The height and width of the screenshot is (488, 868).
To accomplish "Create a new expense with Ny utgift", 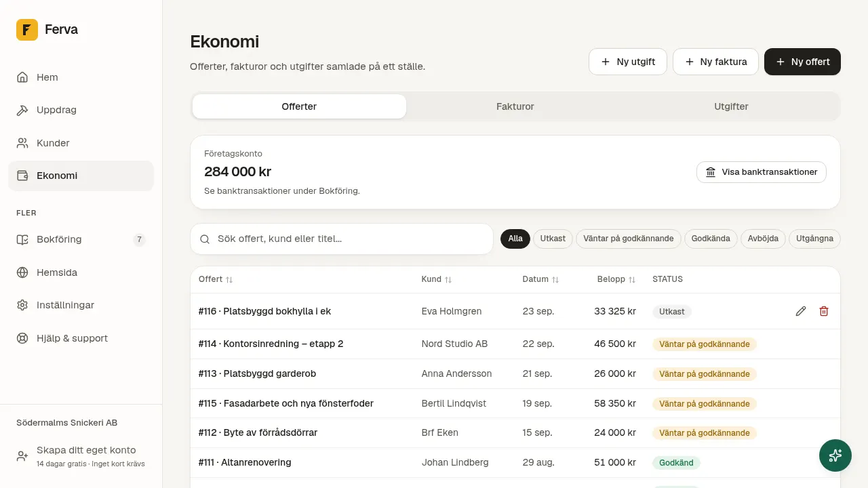I will pos(628,62).
